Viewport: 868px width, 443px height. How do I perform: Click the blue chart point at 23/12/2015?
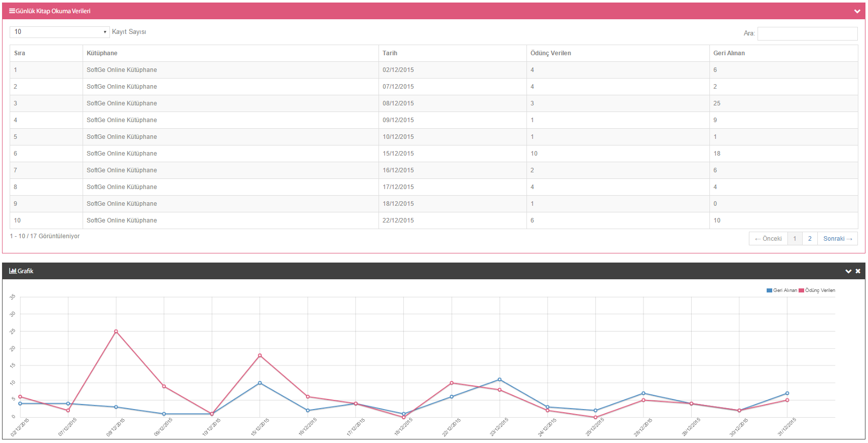pos(500,380)
